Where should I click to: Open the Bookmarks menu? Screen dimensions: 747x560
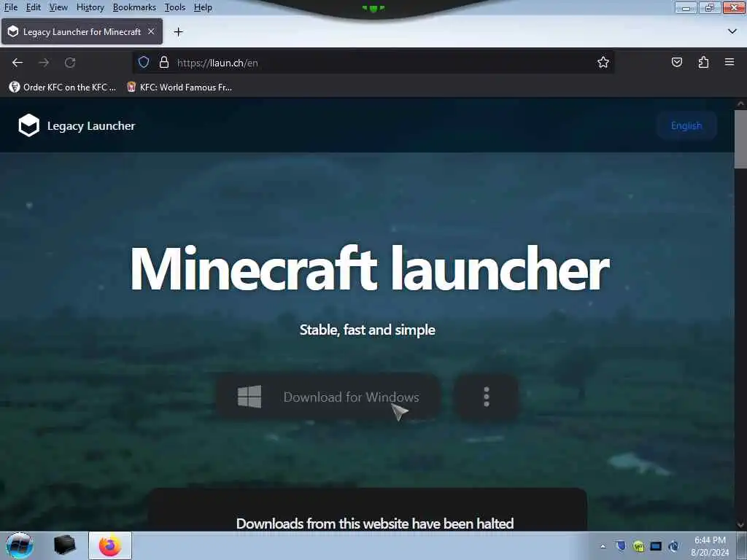tap(134, 7)
